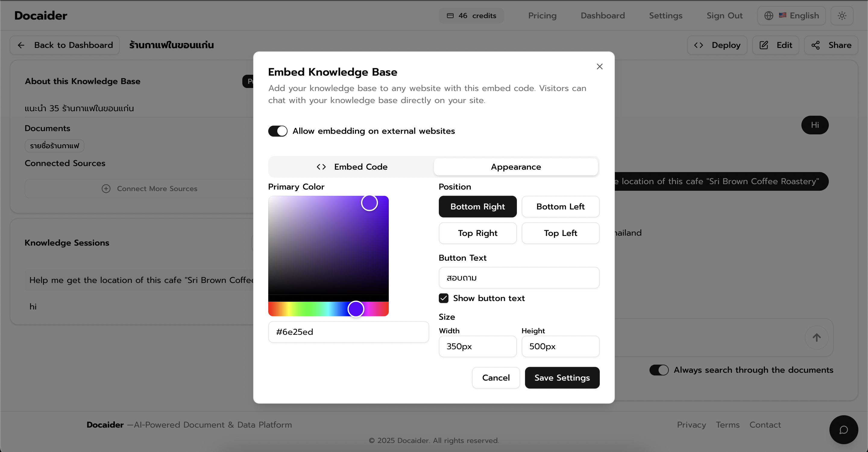
Task: Go Back to Dashboard
Action: 65,45
